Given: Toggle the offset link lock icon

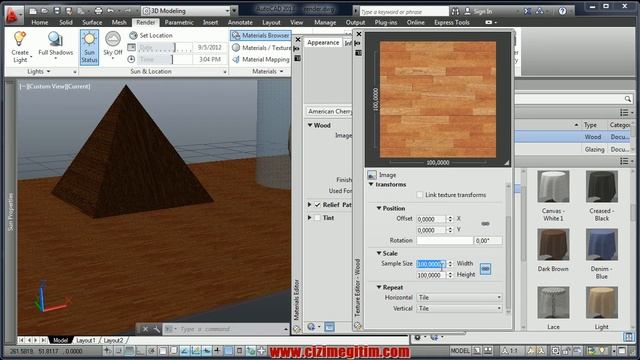Looking at the screenshot, I should 485,224.
